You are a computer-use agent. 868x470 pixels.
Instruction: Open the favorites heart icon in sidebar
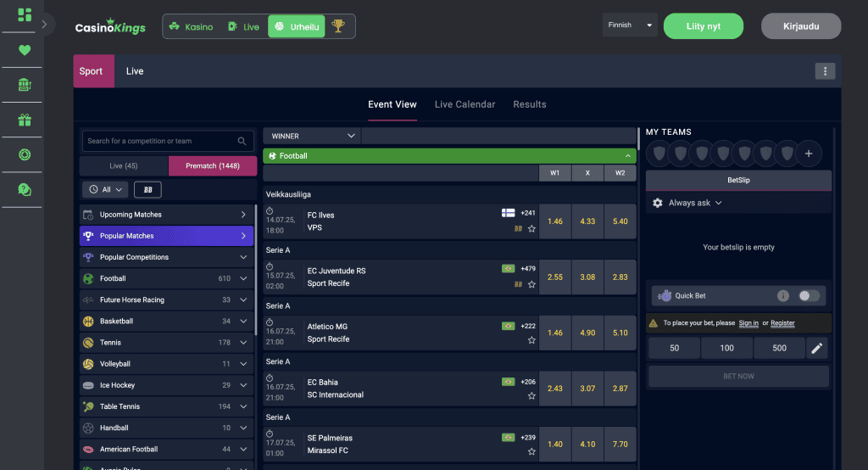point(25,50)
